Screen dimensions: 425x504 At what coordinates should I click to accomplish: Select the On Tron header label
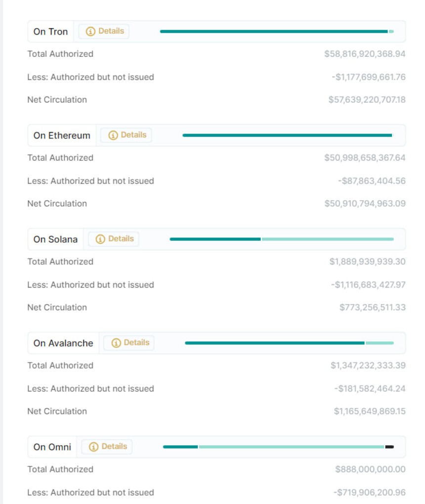coord(50,32)
